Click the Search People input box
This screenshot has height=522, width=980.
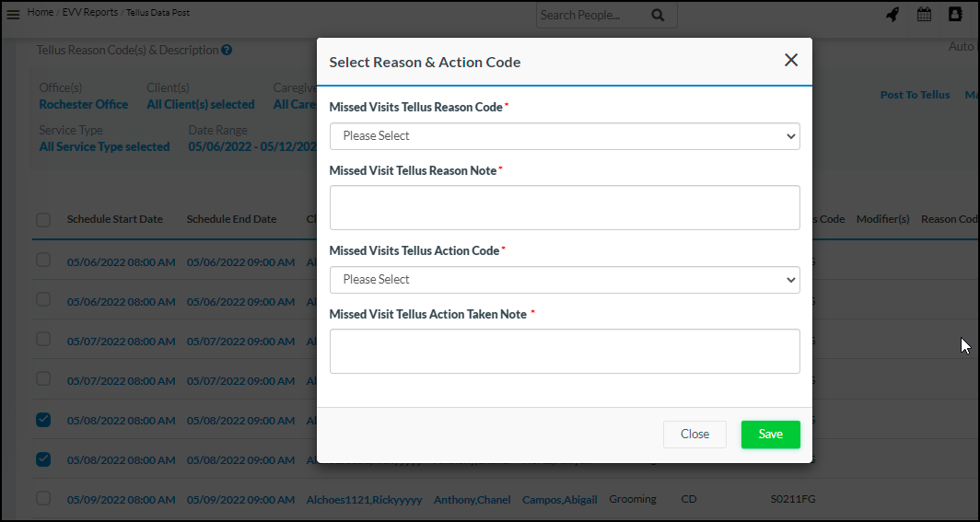click(589, 16)
